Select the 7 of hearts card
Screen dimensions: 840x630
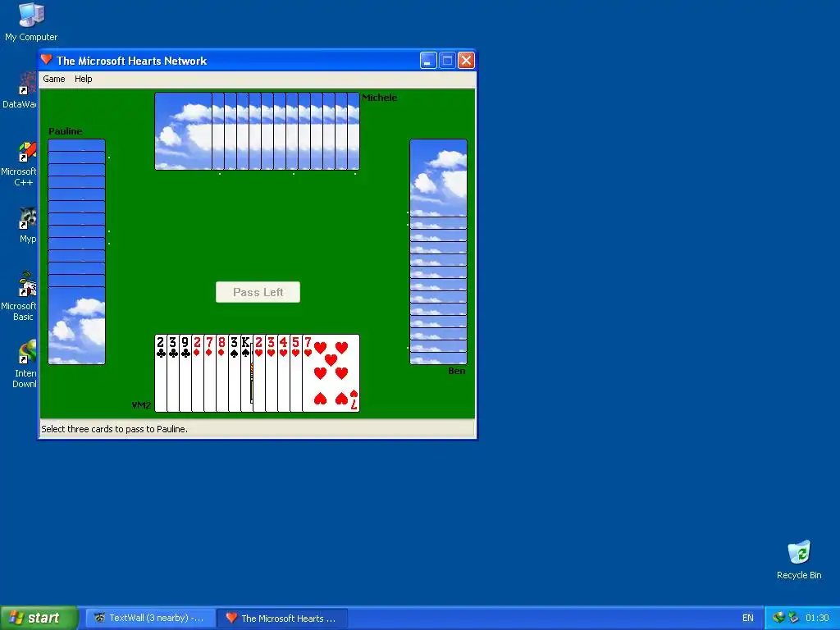point(331,373)
